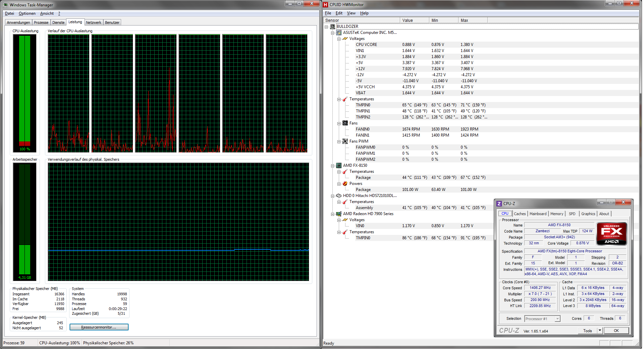
Task: Click the Min column header
Action: tap(444, 20)
